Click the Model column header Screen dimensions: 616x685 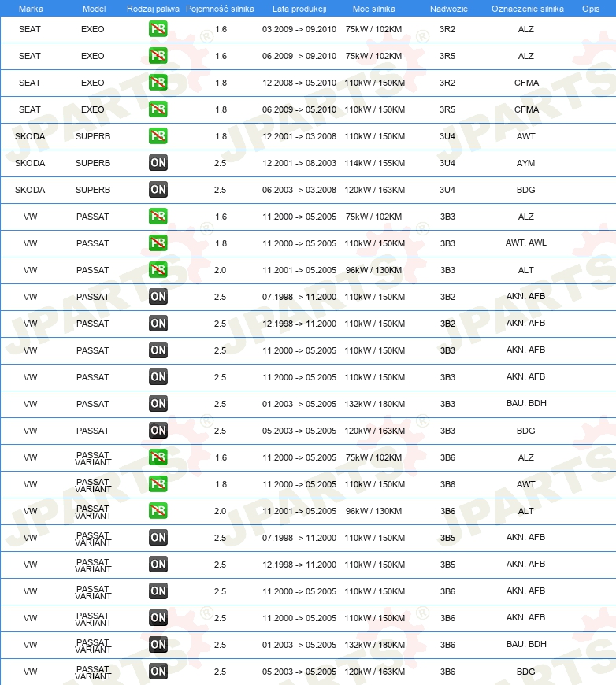point(94,9)
